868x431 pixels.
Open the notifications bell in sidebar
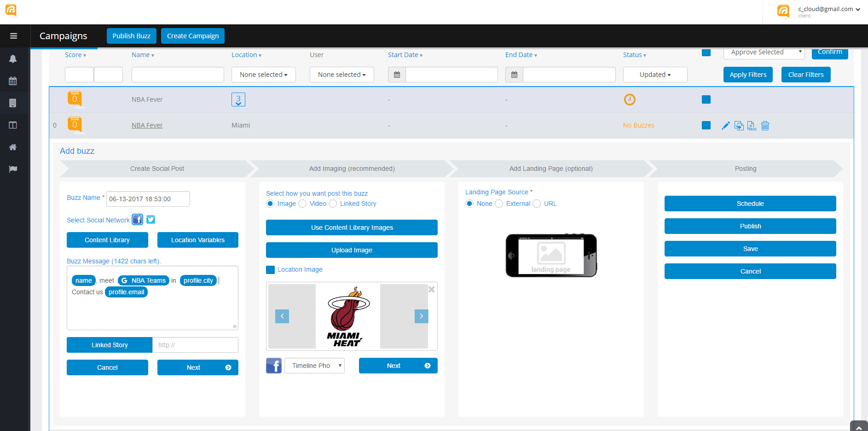click(x=13, y=58)
